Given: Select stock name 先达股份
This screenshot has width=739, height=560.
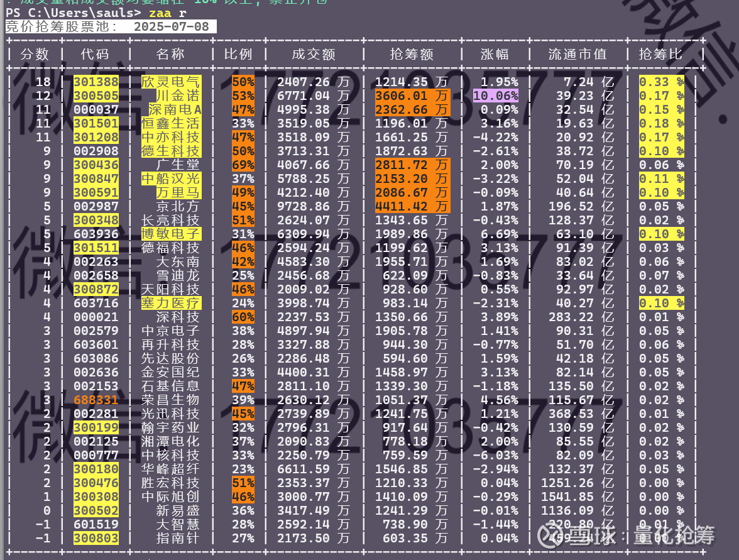Looking at the screenshot, I should [x=171, y=359].
